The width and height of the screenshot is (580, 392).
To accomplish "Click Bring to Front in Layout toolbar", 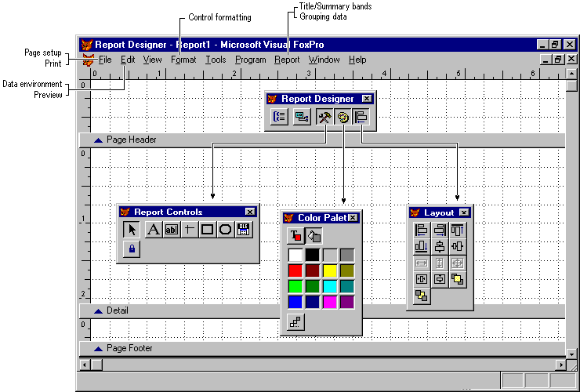I will click(x=457, y=279).
